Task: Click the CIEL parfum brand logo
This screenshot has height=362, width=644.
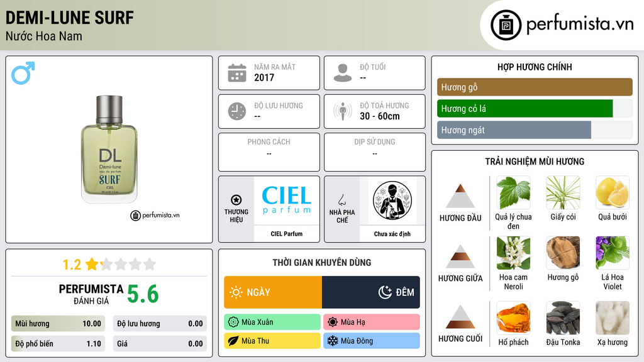Action: click(287, 200)
